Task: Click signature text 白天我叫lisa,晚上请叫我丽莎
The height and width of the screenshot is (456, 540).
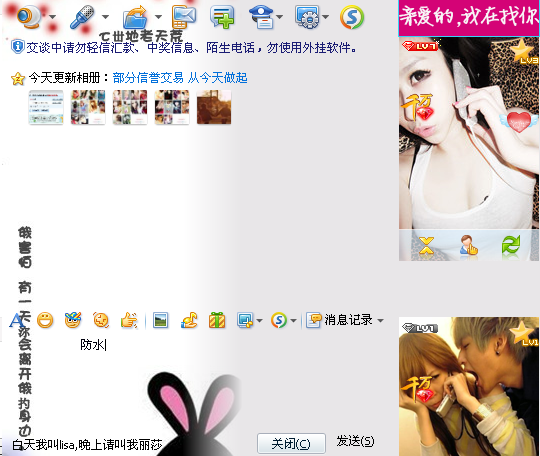Action: [x=87, y=445]
